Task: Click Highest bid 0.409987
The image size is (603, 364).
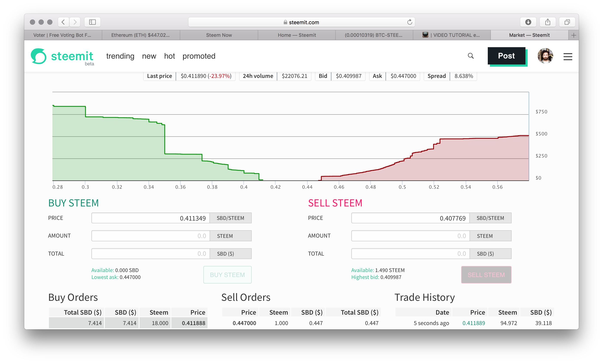Action: (376, 277)
